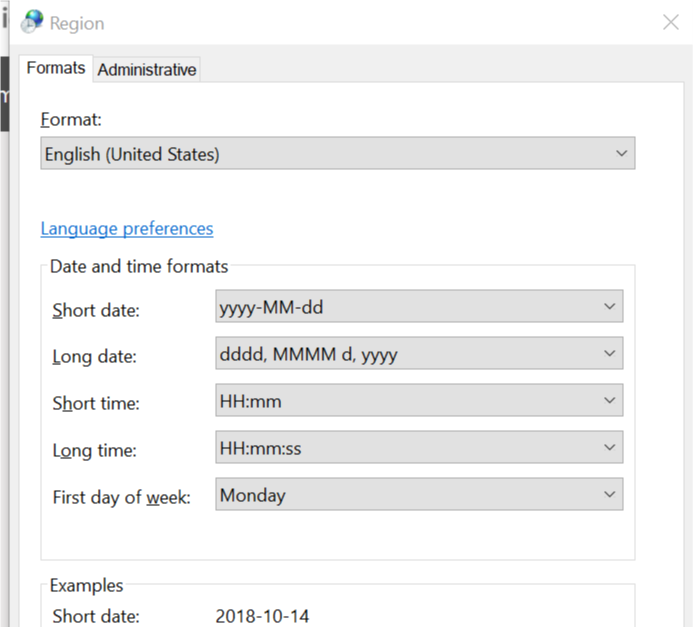This screenshot has height=627, width=693.
Task: Click the Region globe icon in title bar
Action: click(x=32, y=22)
